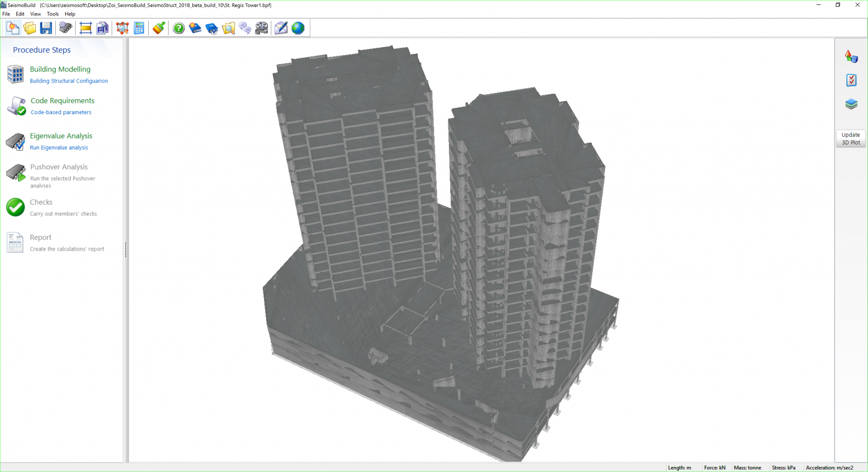Image resolution: width=868 pixels, height=472 pixels.
Task: Open a project with the folder icon
Action: [29, 28]
